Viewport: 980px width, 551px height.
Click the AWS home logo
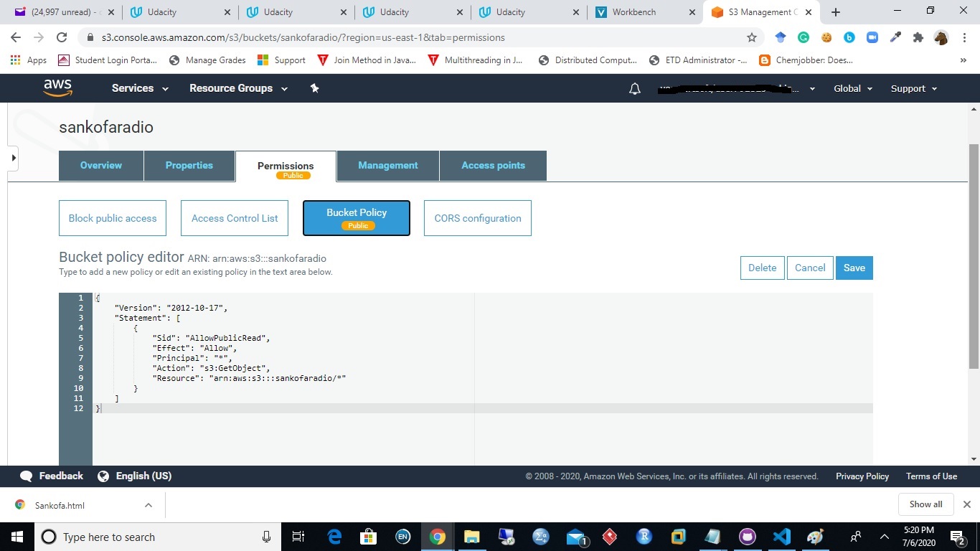pyautogui.click(x=57, y=88)
